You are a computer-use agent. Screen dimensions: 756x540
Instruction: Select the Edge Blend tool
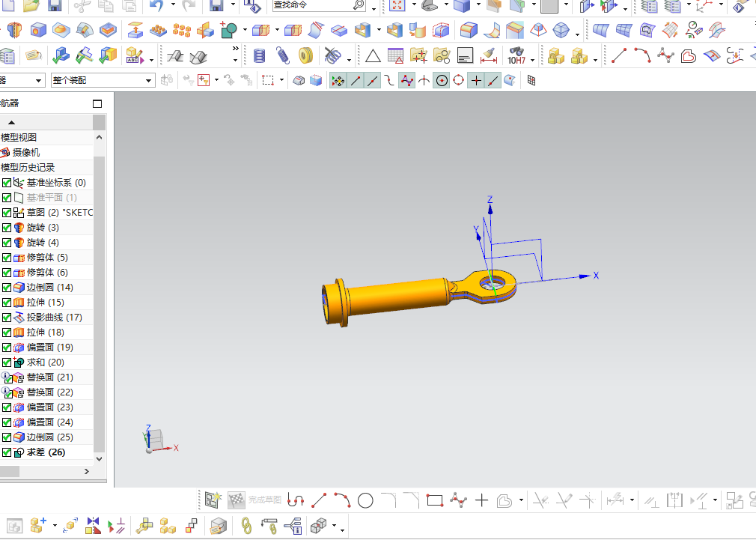click(x=468, y=31)
